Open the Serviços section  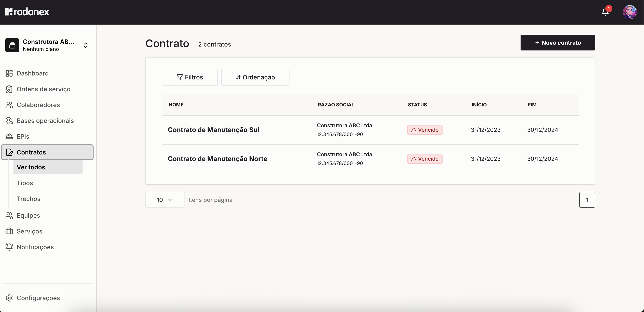[x=29, y=231]
